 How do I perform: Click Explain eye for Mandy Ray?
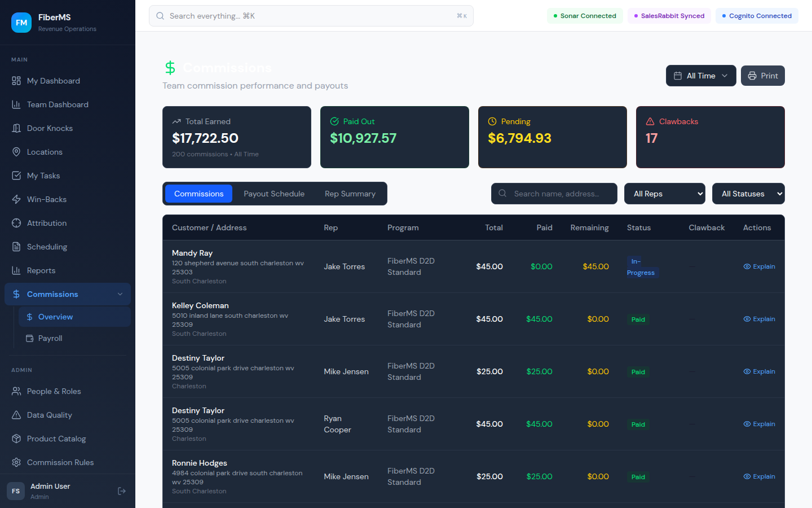pos(759,266)
